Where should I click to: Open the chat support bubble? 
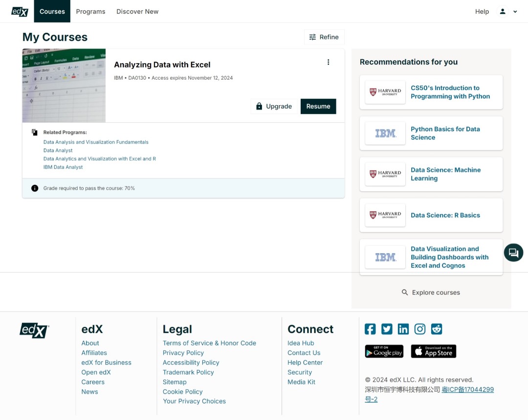tap(513, 253)
